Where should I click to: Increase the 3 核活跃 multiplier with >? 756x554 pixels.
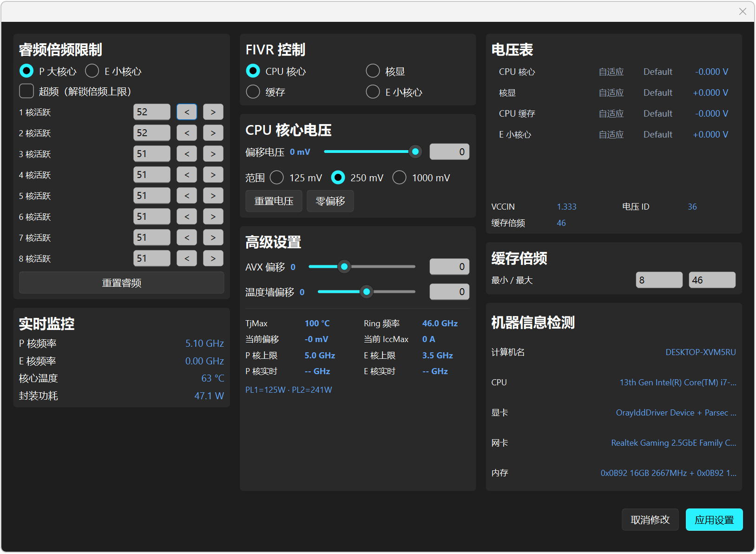(213, 154)
